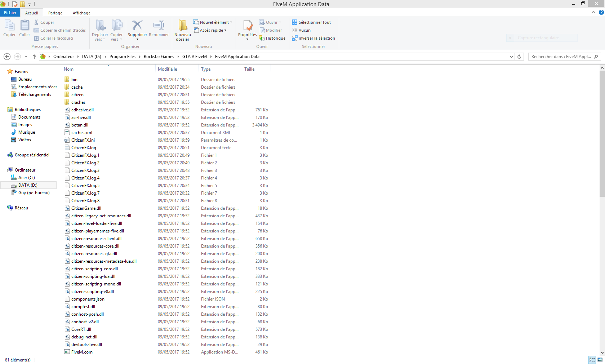Open the quick access toolbar dropdown
Image resolution: width=605 pixels, height=364 pixels.
point(29,4)
